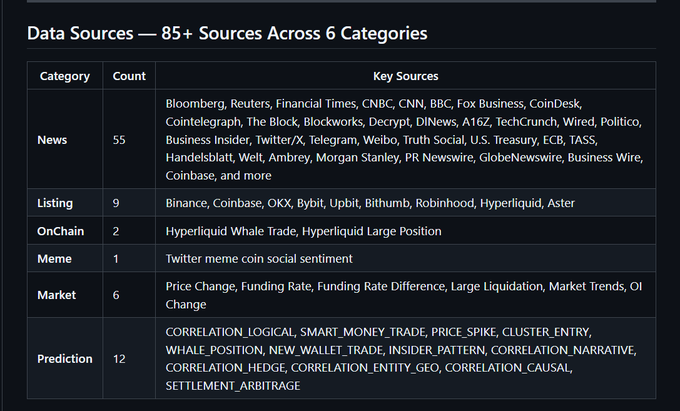Select the 'Key Sources' column header
This screenshot has height=411, width=680.
pyautogui.click(x=405, y=76)
